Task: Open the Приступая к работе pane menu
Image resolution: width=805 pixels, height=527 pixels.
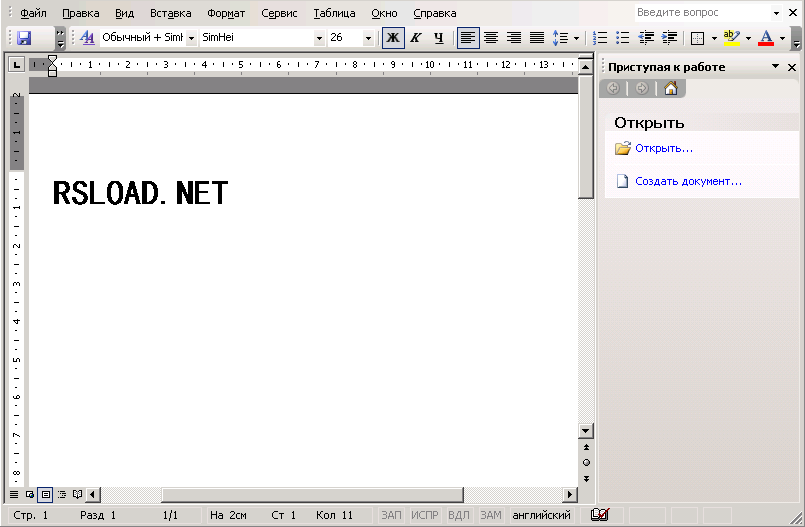Action: point(775,67)
